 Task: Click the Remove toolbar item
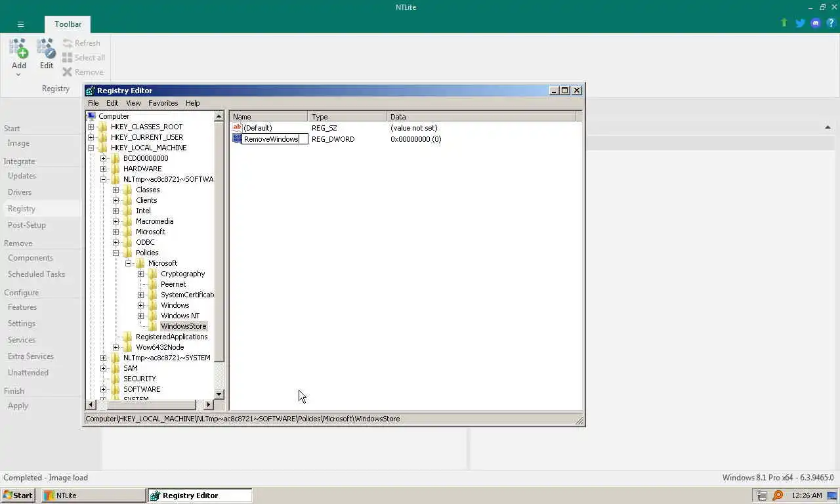pyautogui.click(x=83, y=72)
